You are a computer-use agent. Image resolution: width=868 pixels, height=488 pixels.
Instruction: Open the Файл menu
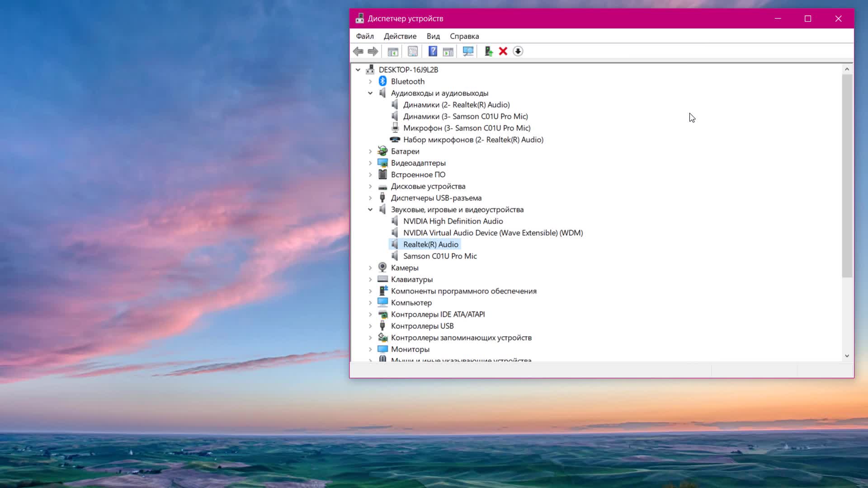(364, 36)
